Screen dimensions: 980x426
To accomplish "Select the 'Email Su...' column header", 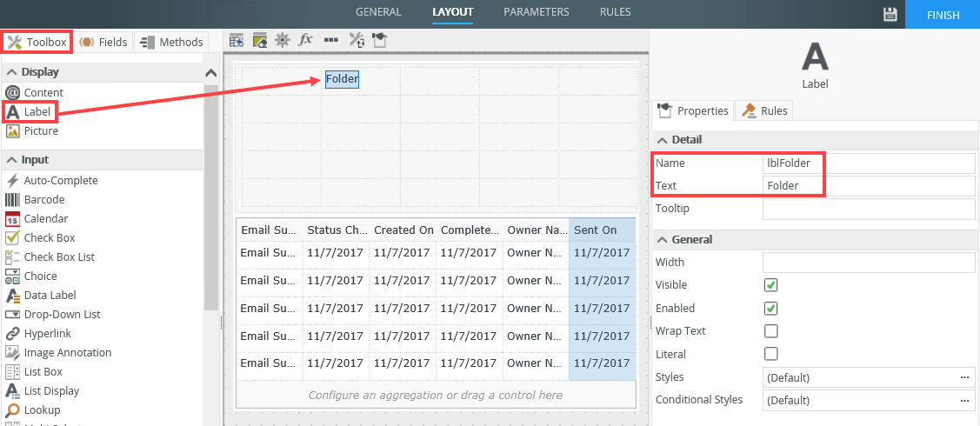I will 270,230.
